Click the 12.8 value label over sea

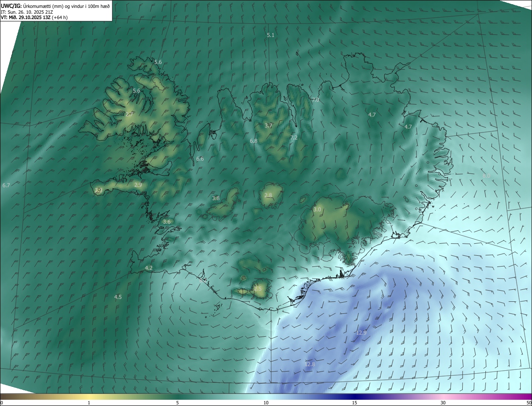pyautogui.click(x=310, y=364)
